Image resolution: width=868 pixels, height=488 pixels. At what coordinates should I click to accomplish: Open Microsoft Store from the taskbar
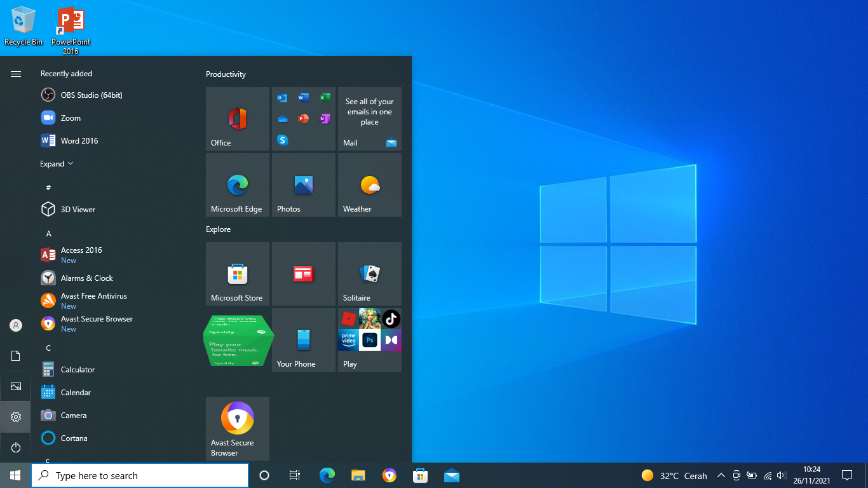coord(420,475)
